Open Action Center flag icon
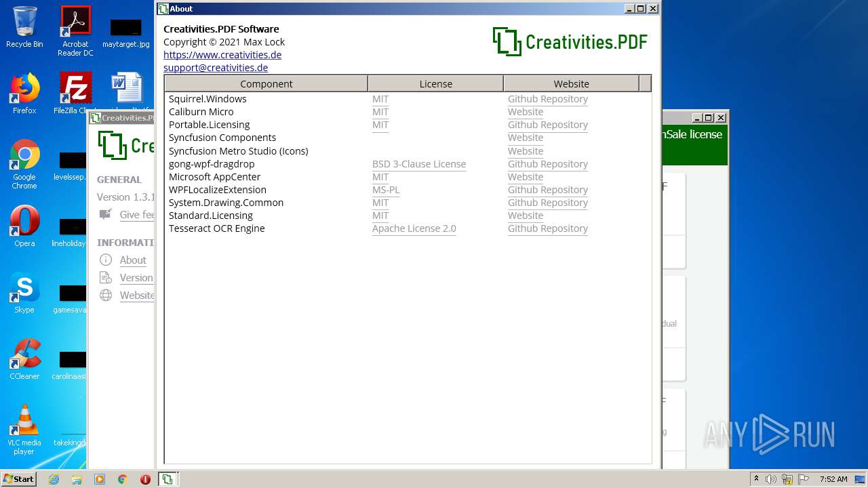 804,479
